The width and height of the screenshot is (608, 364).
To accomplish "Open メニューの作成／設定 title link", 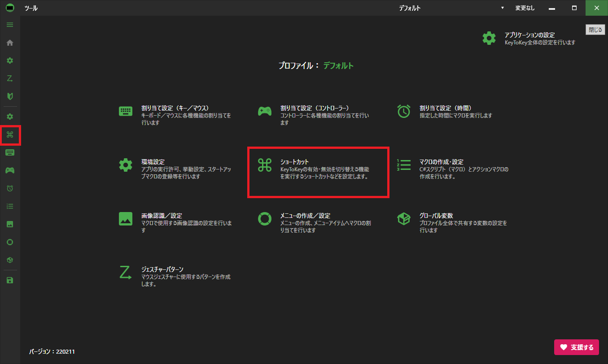I will (305, 216).
